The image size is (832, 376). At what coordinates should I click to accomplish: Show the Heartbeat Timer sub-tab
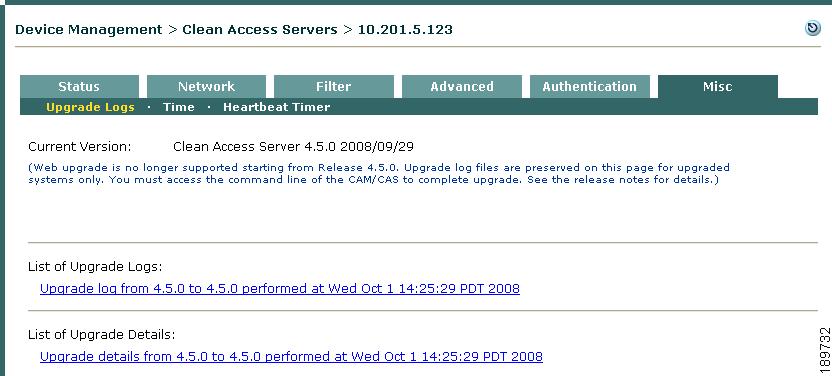coord(276,107)
